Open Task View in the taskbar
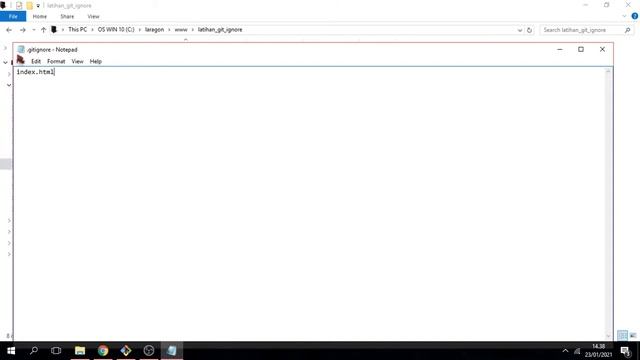 pos(56,351)
